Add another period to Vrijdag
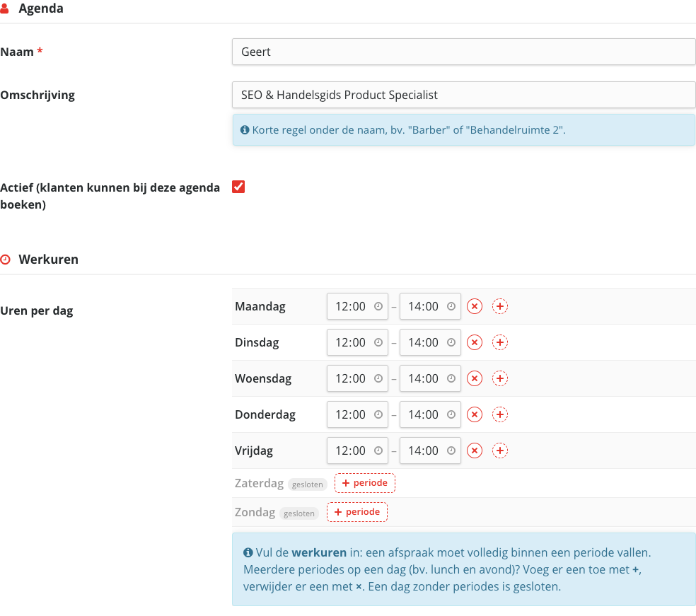Viewport: 696px width, 616px height. (x=500, y=451)
